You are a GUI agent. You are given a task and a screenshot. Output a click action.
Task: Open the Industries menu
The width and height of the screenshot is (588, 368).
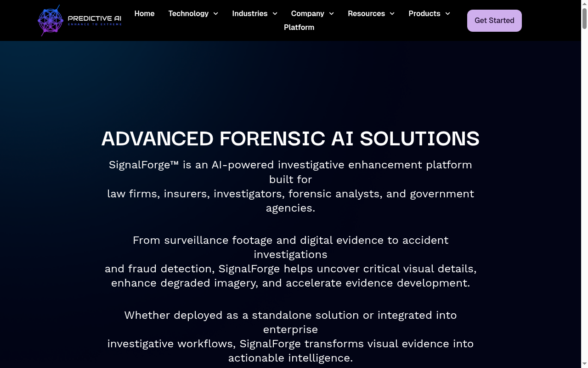(x=250, y=14)
